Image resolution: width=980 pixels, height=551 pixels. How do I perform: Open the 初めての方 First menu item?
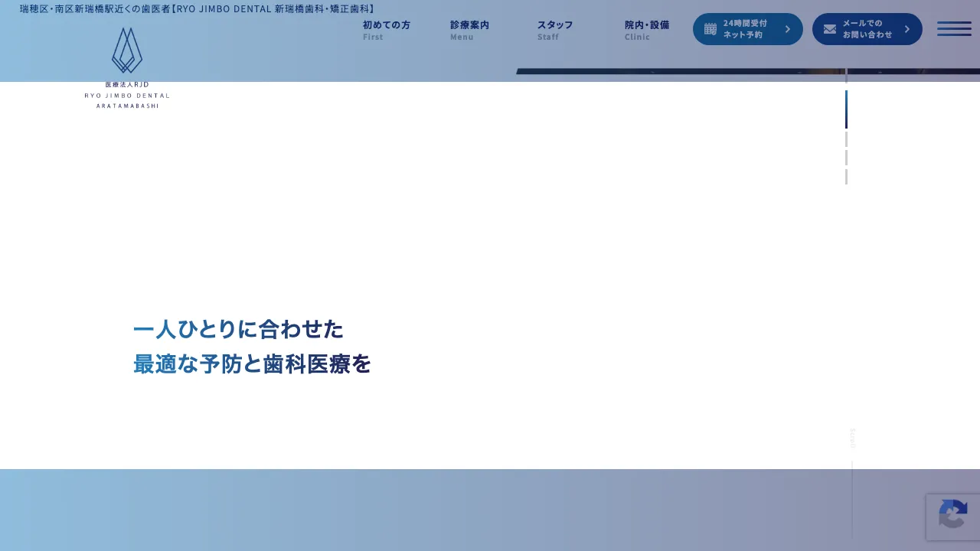(387, 30)
